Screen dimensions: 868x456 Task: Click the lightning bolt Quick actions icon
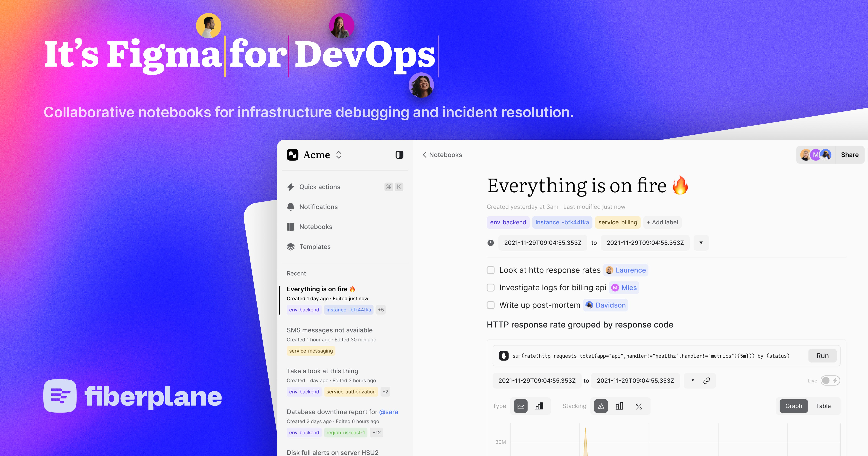[x=290, y=187]
